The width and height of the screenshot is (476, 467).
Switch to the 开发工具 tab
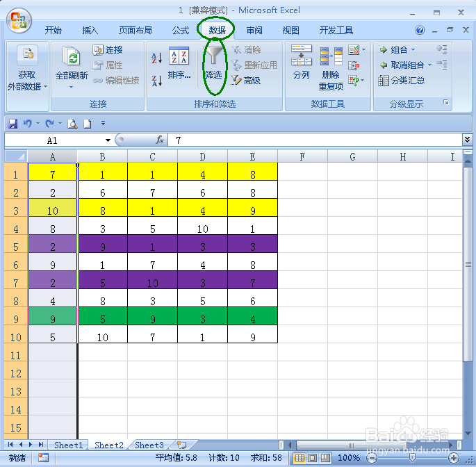tap(336, 31)
